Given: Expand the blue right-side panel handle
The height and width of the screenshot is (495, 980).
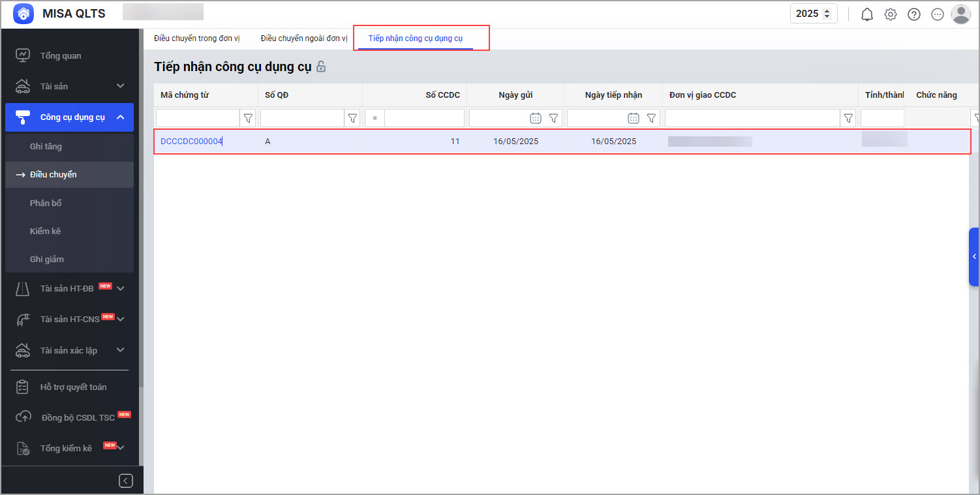Looking at the screenshot, I should [973, 257].
